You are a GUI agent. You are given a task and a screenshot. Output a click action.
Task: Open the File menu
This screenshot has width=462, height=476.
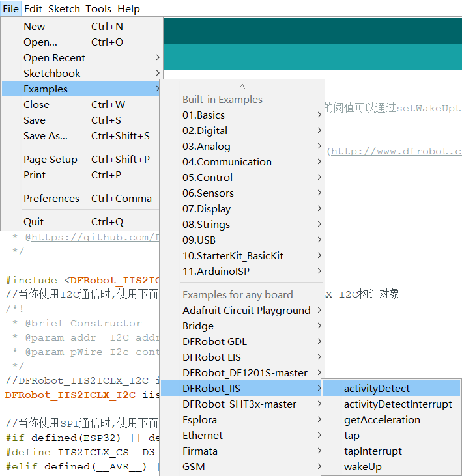click(x=10, y=9)
